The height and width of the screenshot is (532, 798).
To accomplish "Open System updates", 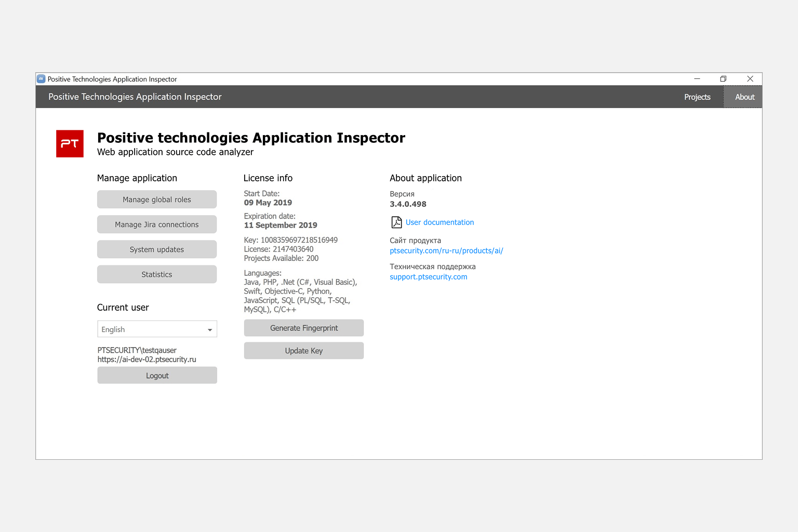I will pyautogui.click(x=157, y=249).
